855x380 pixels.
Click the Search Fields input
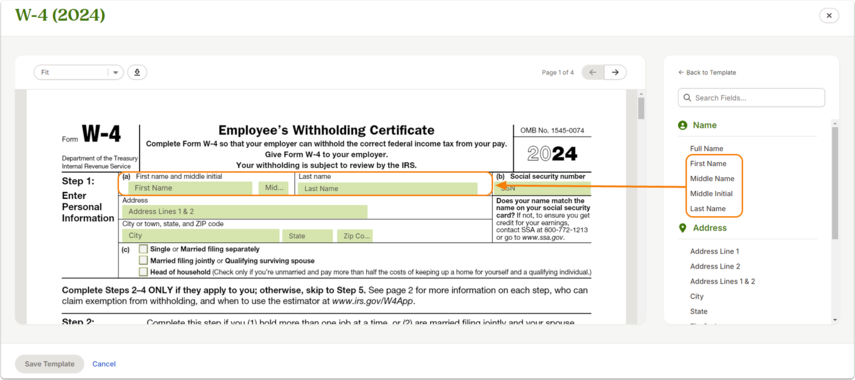tap(751, 98)
